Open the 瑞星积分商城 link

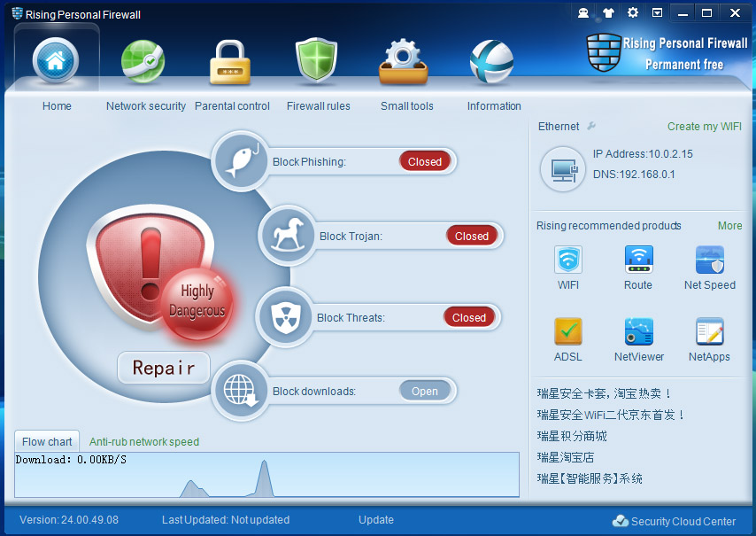(572, 436)
